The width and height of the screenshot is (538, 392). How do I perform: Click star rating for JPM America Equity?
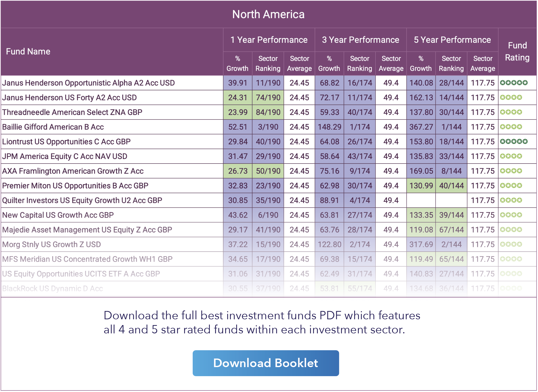click(x=511, y=156)
